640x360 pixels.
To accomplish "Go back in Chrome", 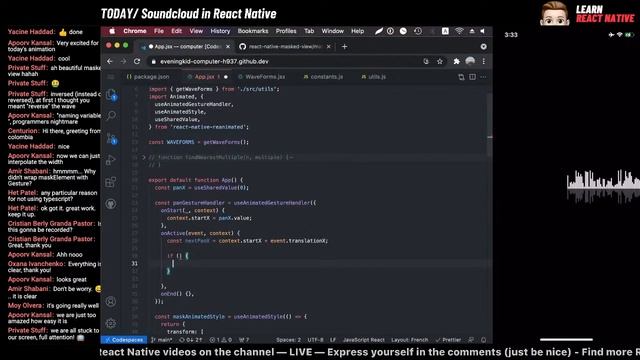I will point(110,61).
